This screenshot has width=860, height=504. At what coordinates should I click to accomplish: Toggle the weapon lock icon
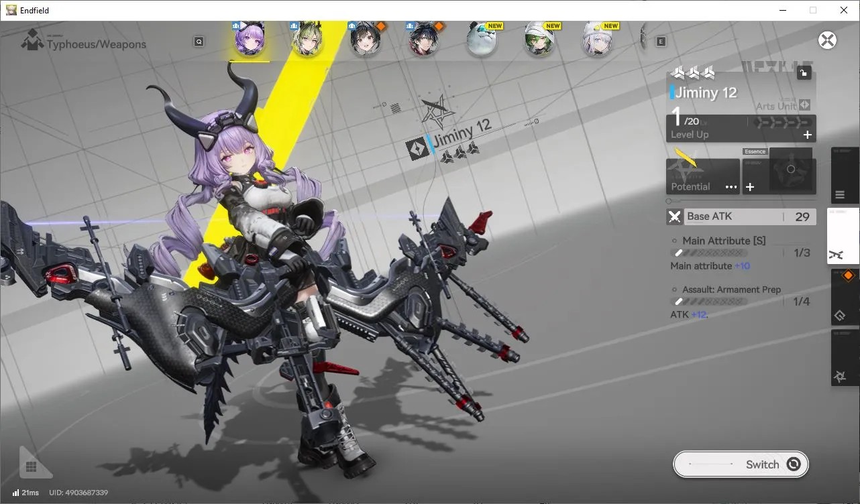click(804, 73)
